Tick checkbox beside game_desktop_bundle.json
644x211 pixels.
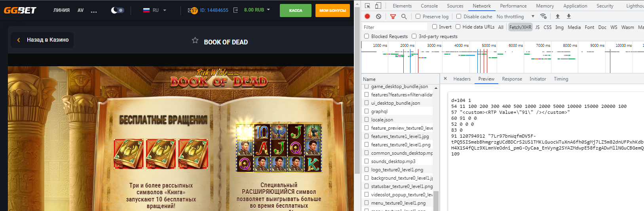click(x=367, y=86)
